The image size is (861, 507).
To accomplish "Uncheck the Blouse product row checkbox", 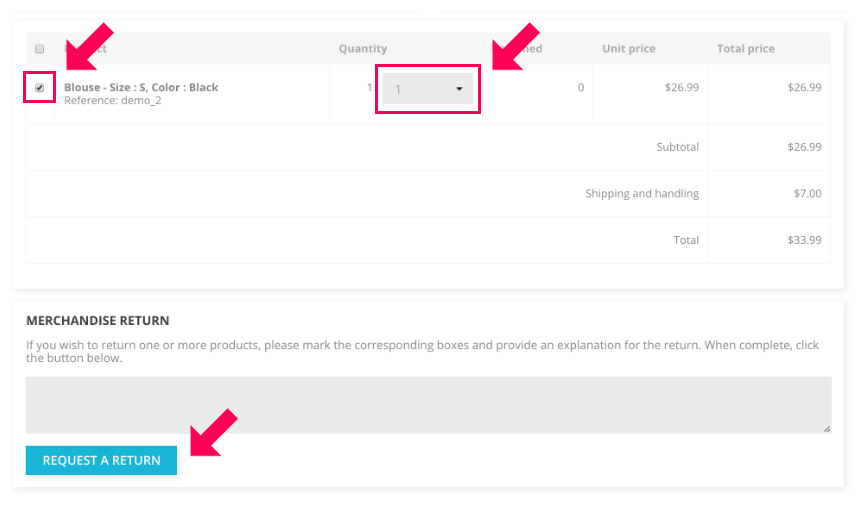I will point(40,88).
